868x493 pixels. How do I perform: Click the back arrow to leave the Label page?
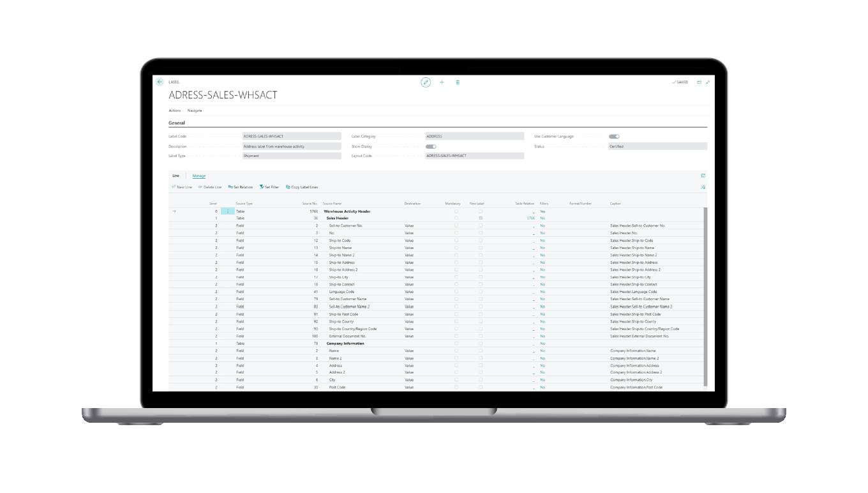point(160,82)
